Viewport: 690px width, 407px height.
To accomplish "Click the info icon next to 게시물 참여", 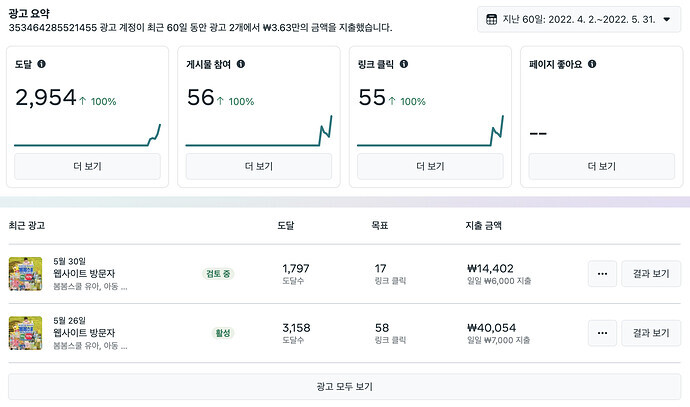I will point(241,64).
